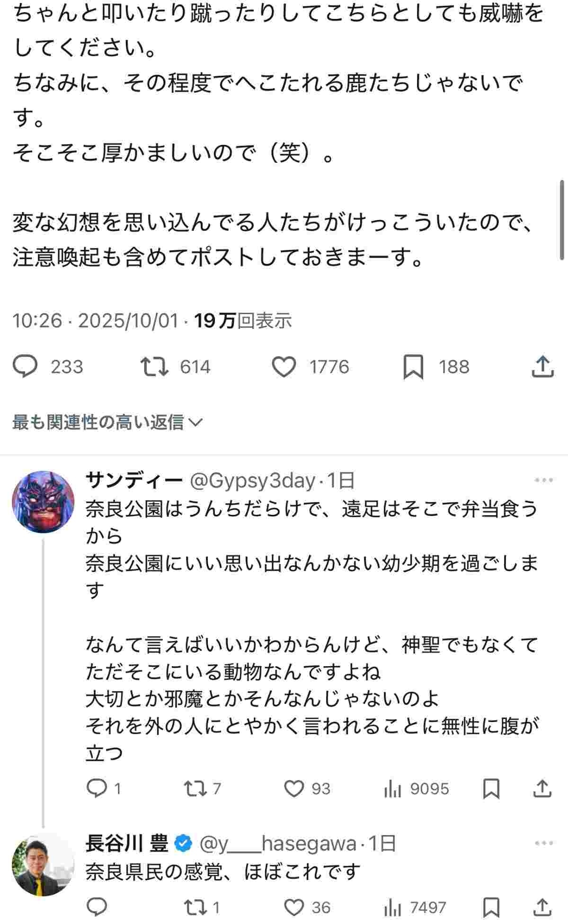
Task: Like the main post with 1776 likes
Action: pyautogui.click(x=284, y=367)
